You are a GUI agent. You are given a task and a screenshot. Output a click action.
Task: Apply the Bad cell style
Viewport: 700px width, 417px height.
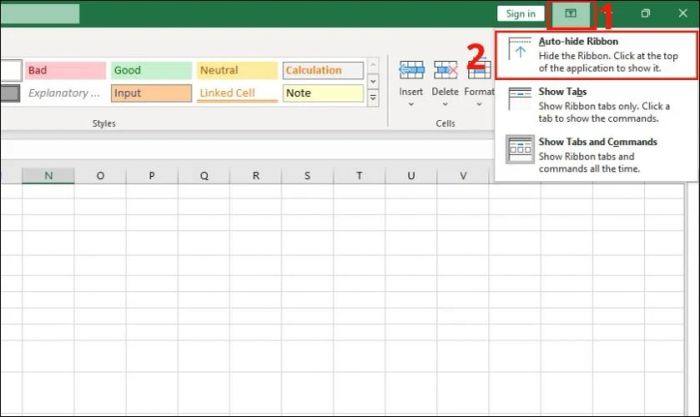(x=66, y=71)
